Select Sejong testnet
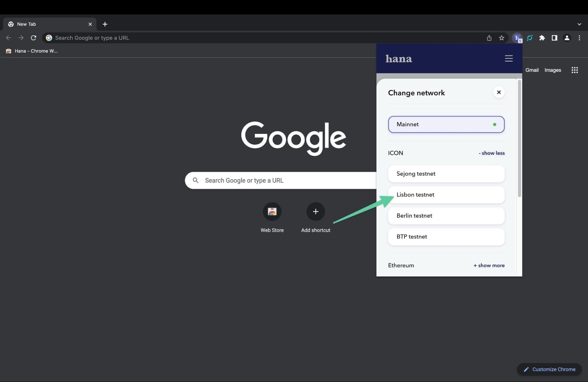 click(446, 174)
